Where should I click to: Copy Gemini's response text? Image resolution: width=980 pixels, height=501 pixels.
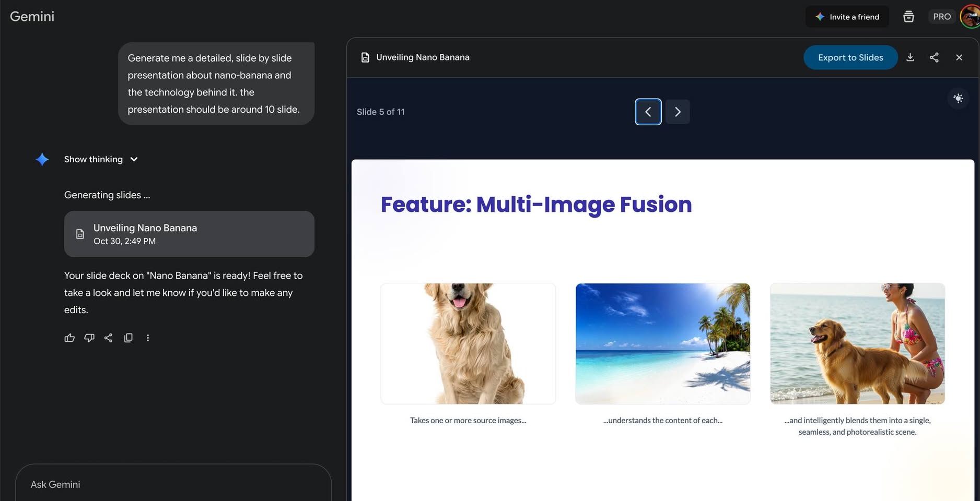(128, 338)
